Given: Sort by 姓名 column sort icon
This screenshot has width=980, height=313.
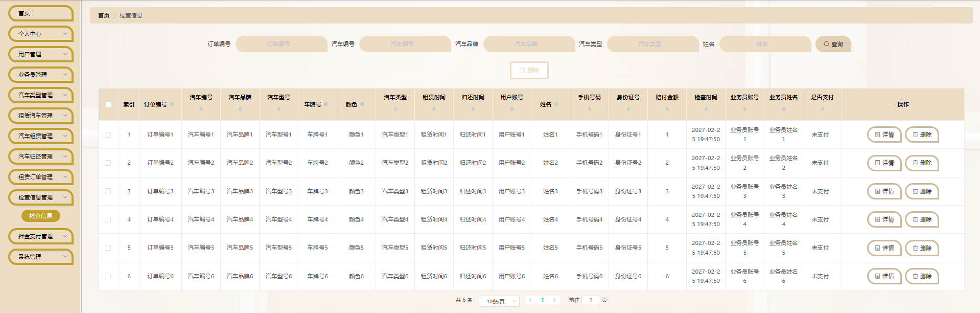Looking at the screenshot, I should tap(556, 104).
